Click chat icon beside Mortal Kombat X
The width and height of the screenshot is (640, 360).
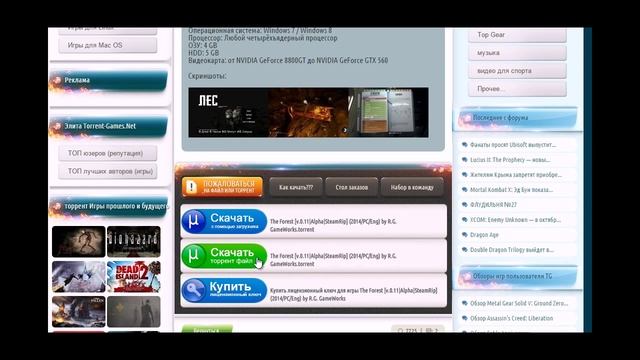pos(464,190)
